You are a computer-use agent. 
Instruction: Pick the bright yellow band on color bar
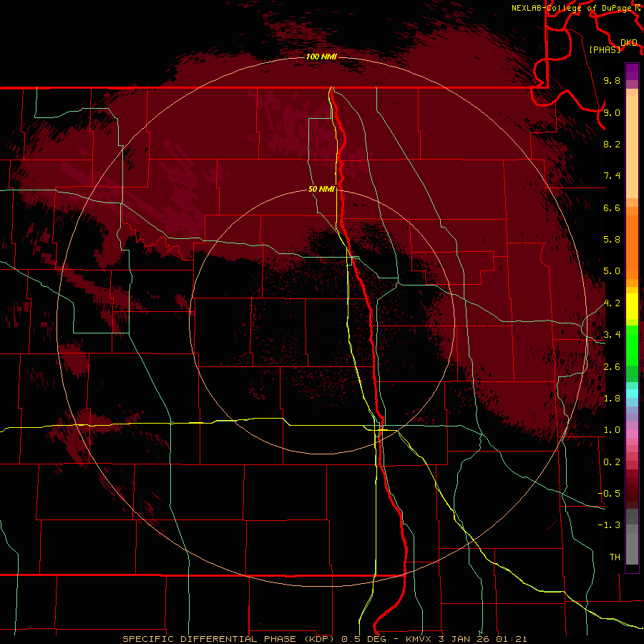632,306
